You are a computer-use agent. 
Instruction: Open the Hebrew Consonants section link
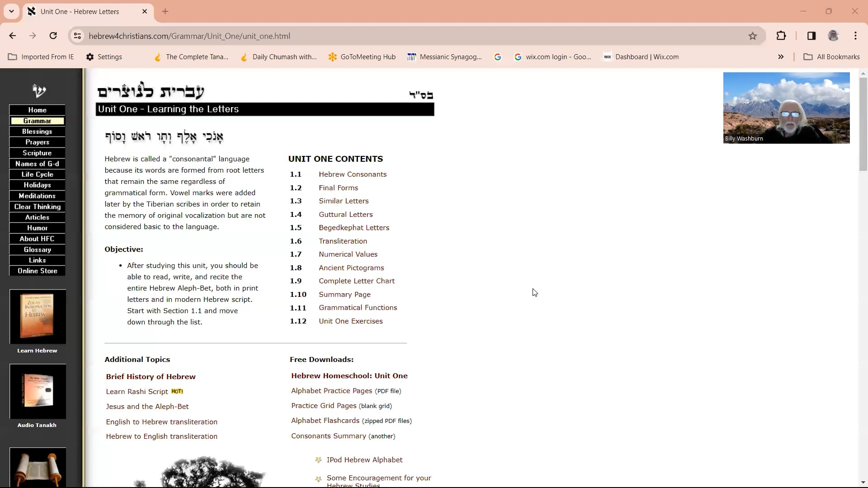click(353, 174)
